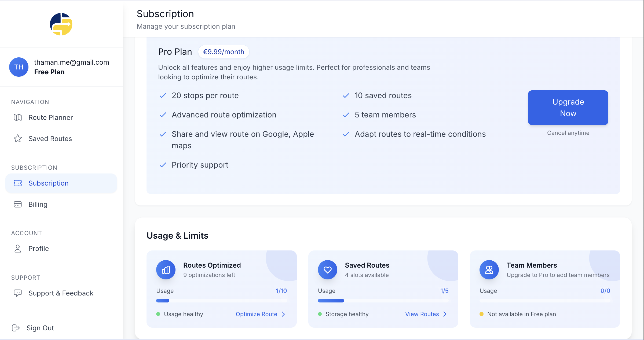Image resolution: width=644 pixels, height=340 pixels.
Task: Click the Routes Optimized usage progress bar
Action: click(x=221, y=301)
